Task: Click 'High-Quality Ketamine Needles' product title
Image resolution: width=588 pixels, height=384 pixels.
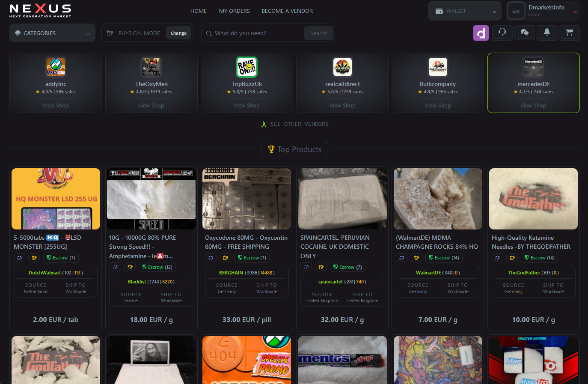Action: [531, 242]
